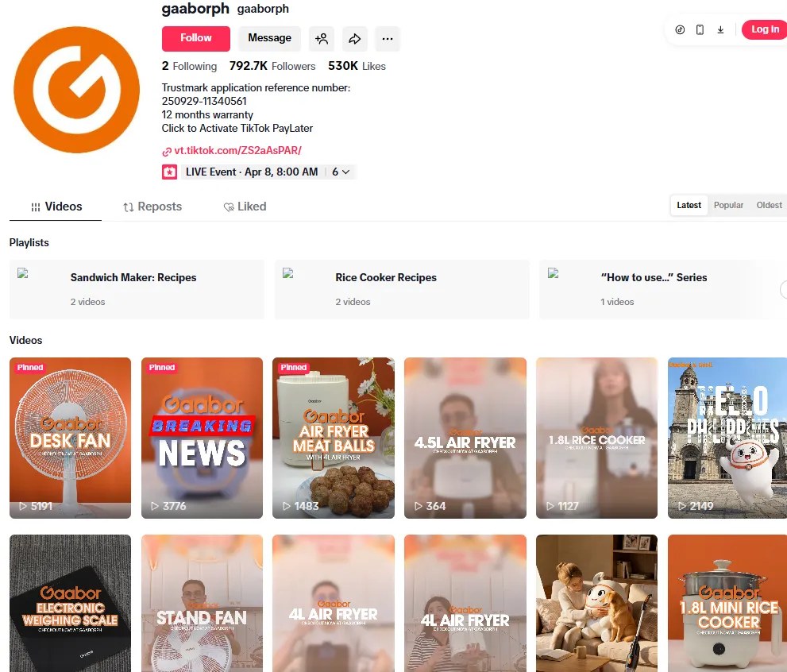Click the coin icon in top bar
This screenshot has width=787, height=672.
[680, 29]
